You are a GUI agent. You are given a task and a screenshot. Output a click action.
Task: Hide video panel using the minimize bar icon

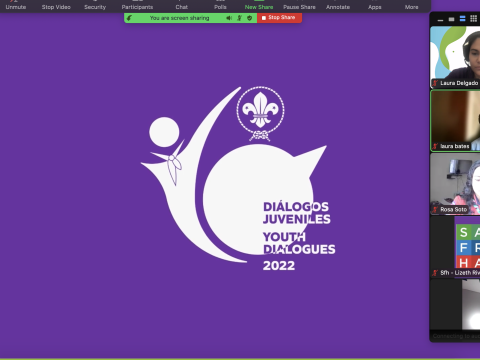440,20
